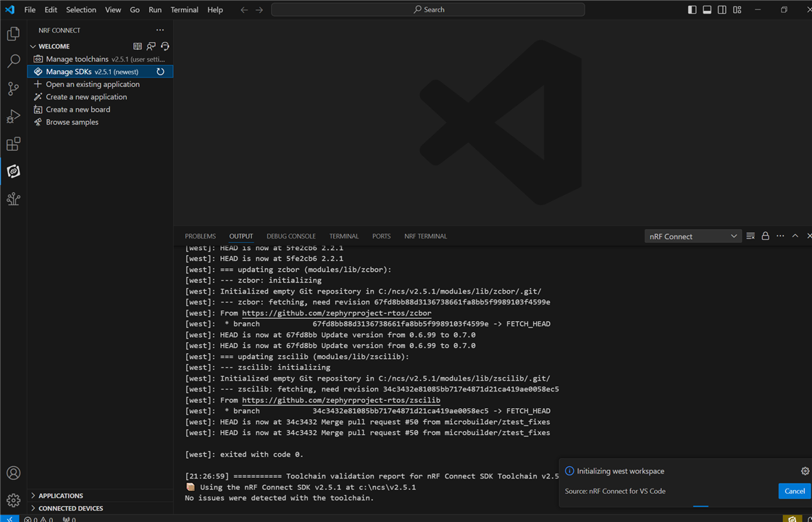Image resolution: width=812 pixels, height=522 pixels.
Task: Click nRF icon at status bar right
Action: 792,519
